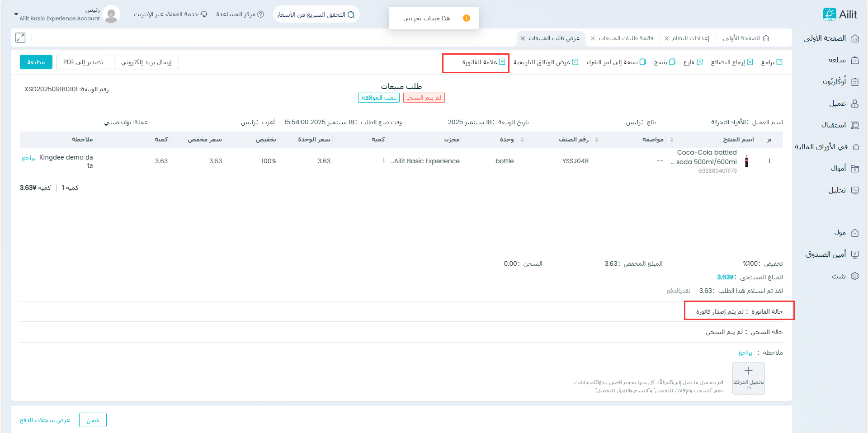Image resolution: width=868 pixels, height=433 pixels.
Task: Click تصدير إلى PDF button
Action: coord(83,62)
